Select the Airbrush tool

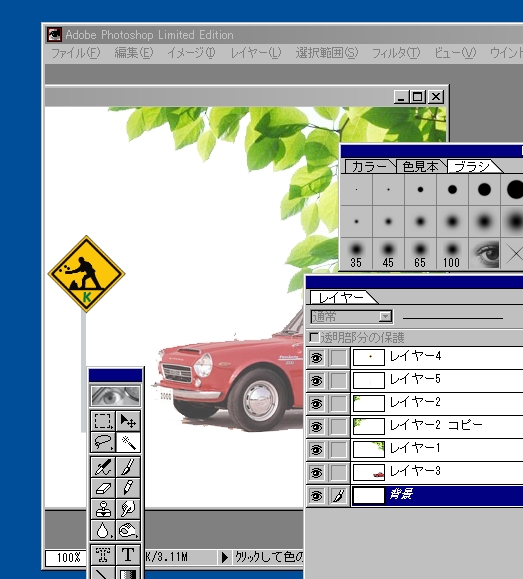tap(102, 467)
